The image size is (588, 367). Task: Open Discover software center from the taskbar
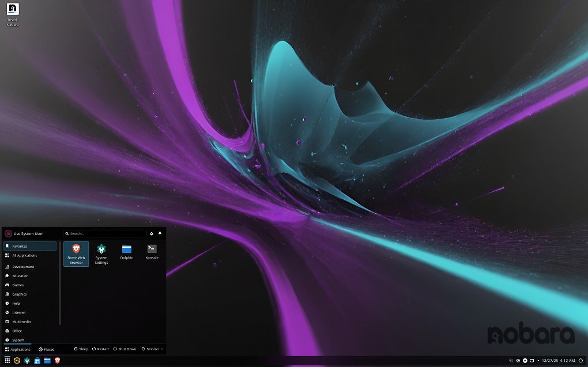click(37, 360)
